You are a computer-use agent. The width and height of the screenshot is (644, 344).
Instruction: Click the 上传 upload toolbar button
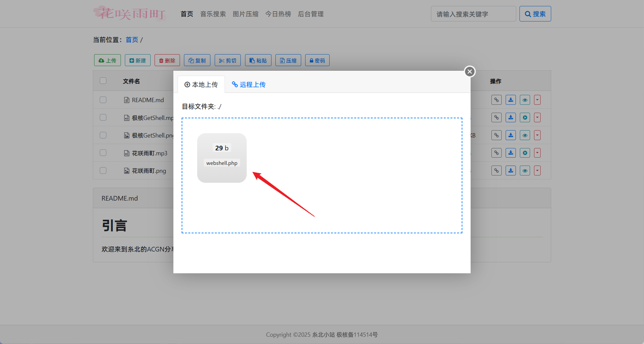[107, 60]
